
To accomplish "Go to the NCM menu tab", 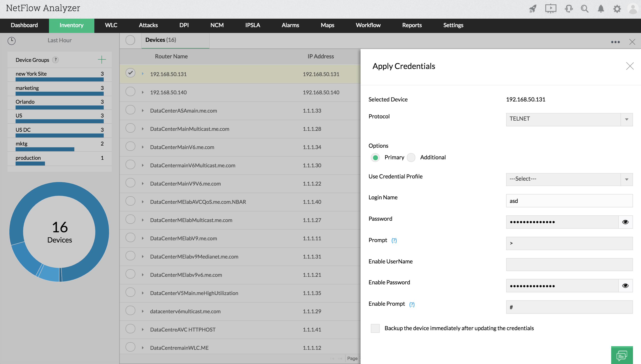I will [x=217, y=25].
